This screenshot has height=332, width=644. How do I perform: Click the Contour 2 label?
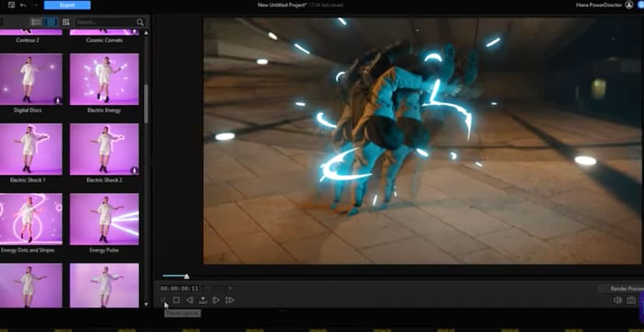[x=28, y=40]
